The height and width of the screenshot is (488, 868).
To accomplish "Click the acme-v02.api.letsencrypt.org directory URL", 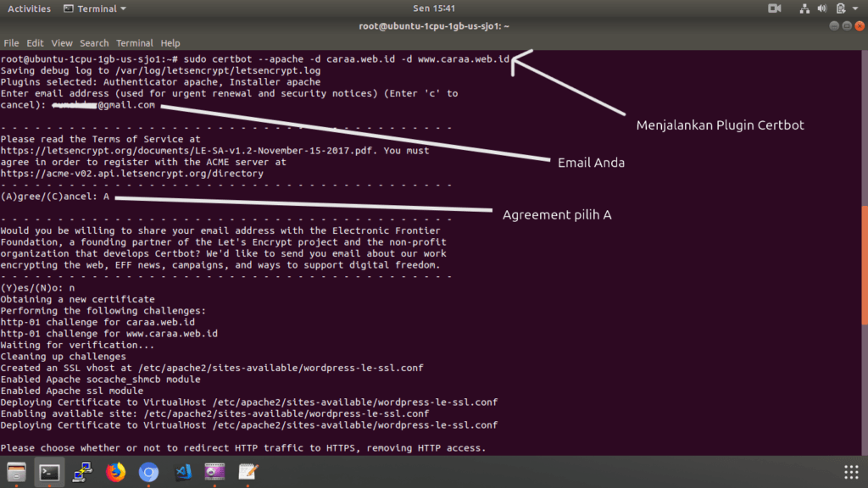I will (131, 173).
